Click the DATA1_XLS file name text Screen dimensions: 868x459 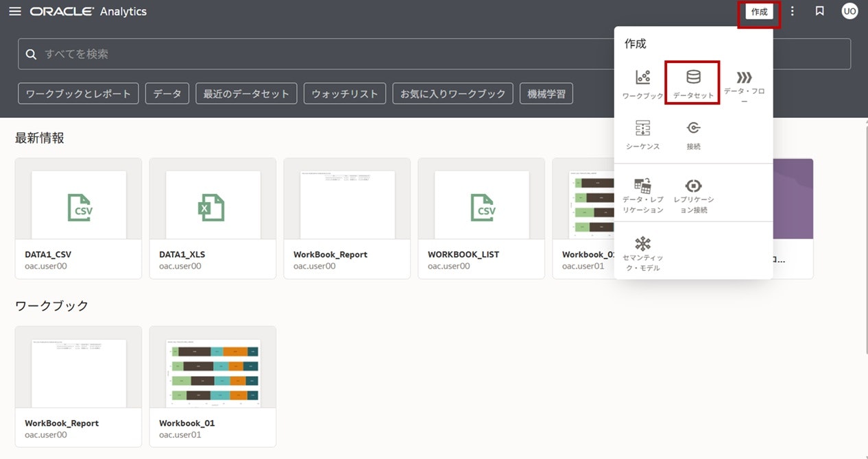coord(182,254)
